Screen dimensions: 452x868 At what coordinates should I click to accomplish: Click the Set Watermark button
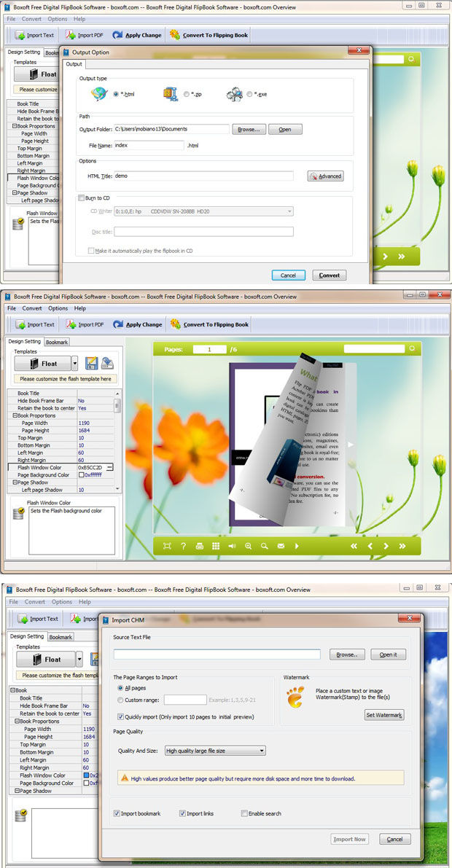tap(384, 715)
